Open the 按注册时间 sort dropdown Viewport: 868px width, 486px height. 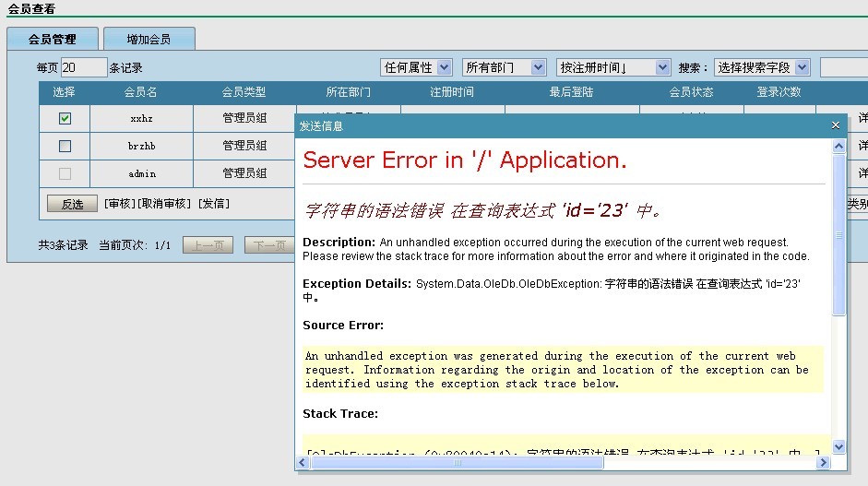[x=612, y=67]
